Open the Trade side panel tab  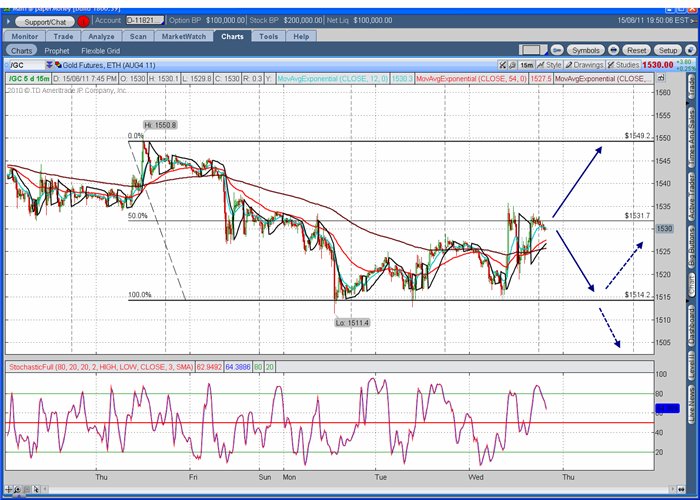(x=692, y=88)
